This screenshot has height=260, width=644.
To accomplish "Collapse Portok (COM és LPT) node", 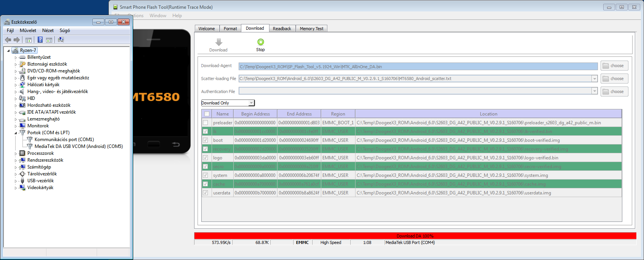I will click(x=16, y=133).
